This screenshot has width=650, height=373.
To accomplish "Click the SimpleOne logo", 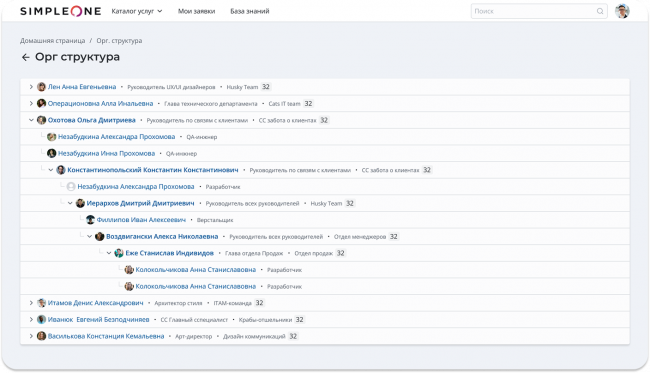I will point(61,11).
